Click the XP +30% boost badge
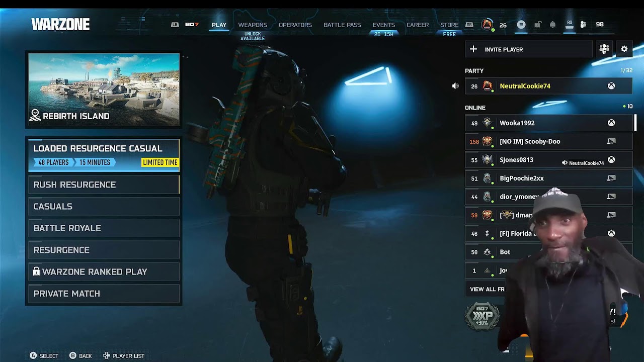Image resolution: width=644 pixels, height=362 pixels. (482, 317)
